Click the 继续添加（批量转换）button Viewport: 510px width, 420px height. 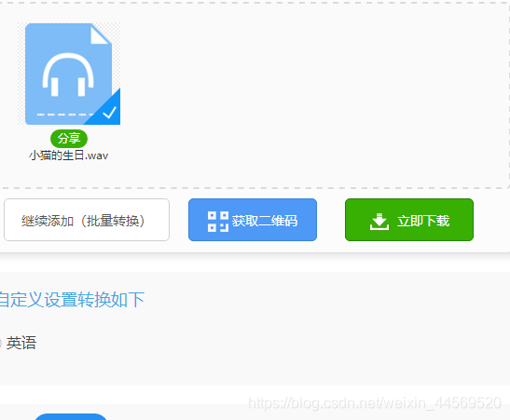tap(87, 220)
